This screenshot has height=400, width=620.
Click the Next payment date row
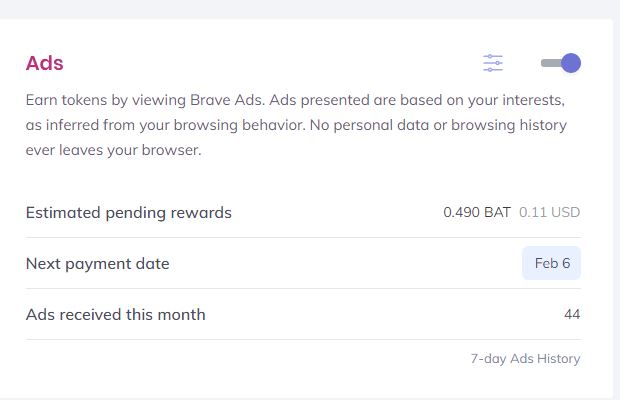point(300,264)
